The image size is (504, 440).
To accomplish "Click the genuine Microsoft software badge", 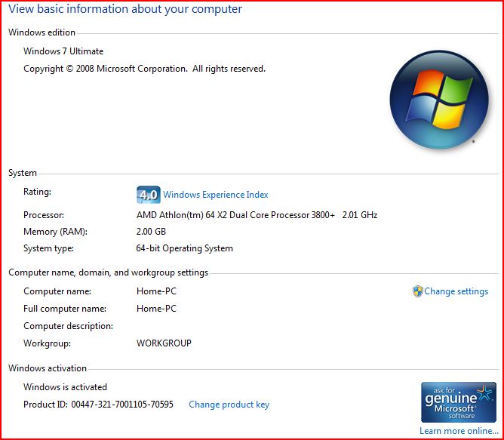I will point(458,402).
